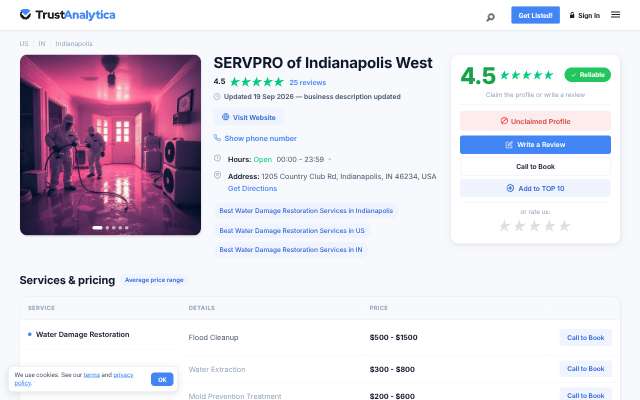Viewport: 640px width, 400px height.
Task: Click the clock icon beside Hours
Action: (218, 158)
